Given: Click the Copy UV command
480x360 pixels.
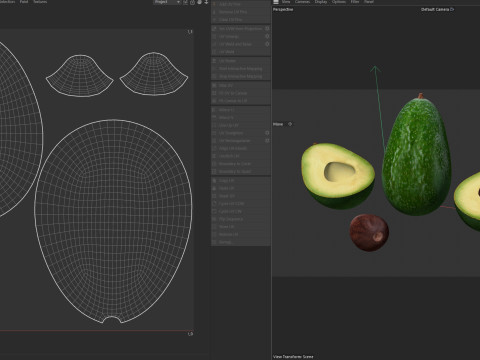Looking at the screenshot, I should click(241, 180).
